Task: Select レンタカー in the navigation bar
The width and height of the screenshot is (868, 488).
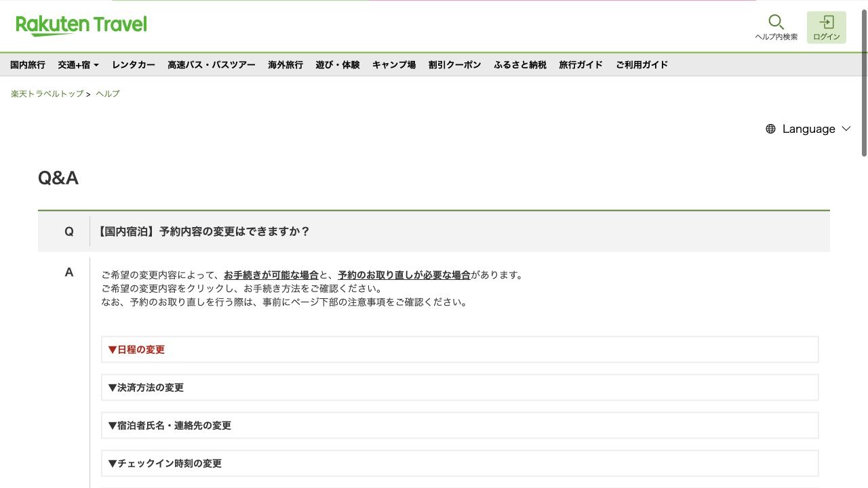Action: click(x=134, y=64)
